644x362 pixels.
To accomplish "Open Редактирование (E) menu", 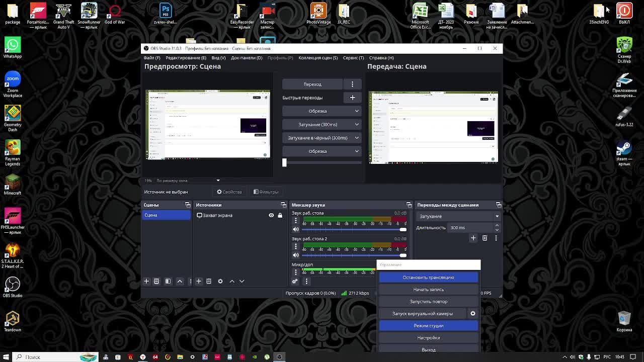I will [x=186, y=58].
